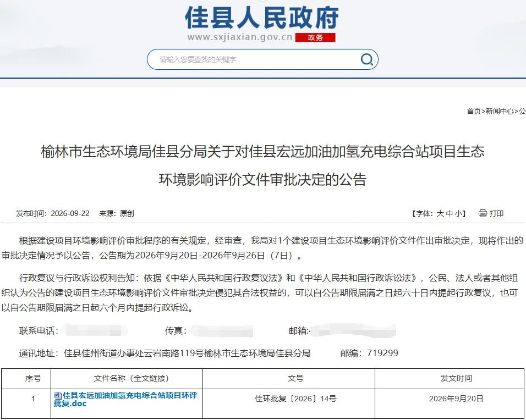
Task: Click the www.sxjiaxian.gov.cn site address
Action: (x=240, y=37)
